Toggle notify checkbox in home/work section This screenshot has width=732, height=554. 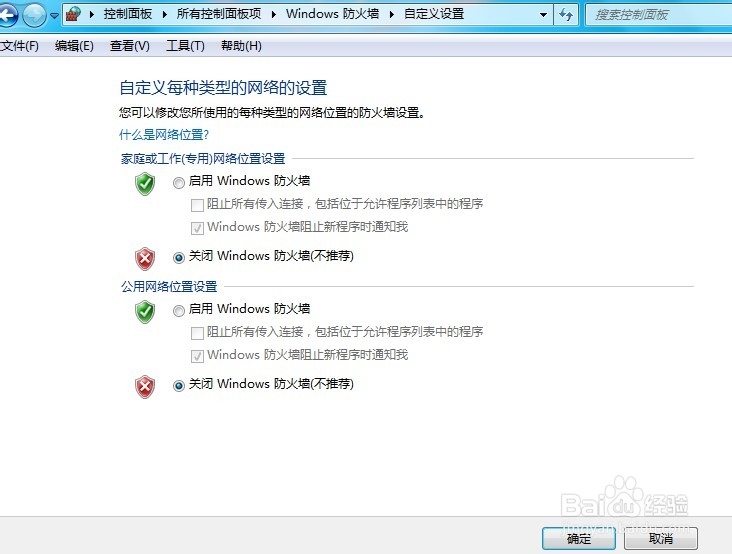pos(197,228)
